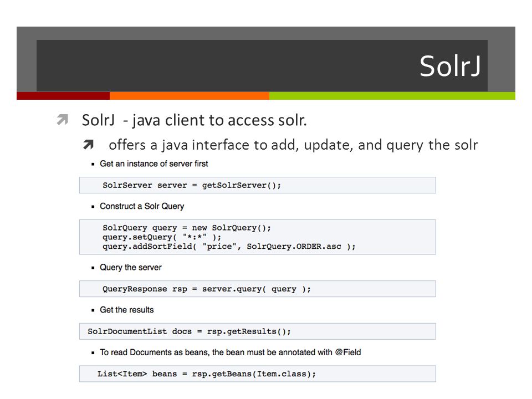Click the 'Get the results' bullet text
This screenshot has height=399, width=532.
126,310
